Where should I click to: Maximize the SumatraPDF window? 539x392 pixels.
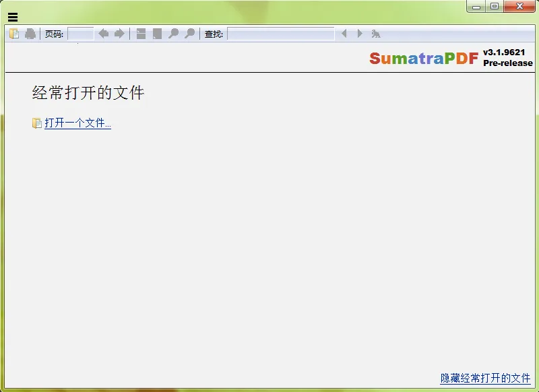tap(494, 6)
